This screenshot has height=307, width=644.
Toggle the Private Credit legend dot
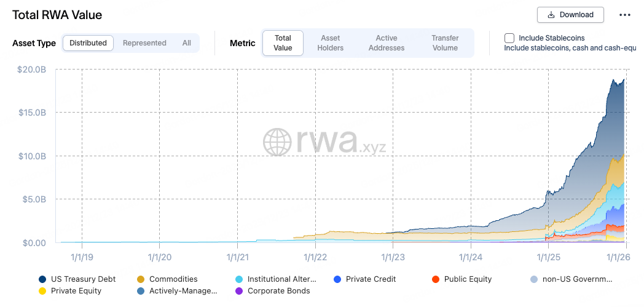coord(337,279)
